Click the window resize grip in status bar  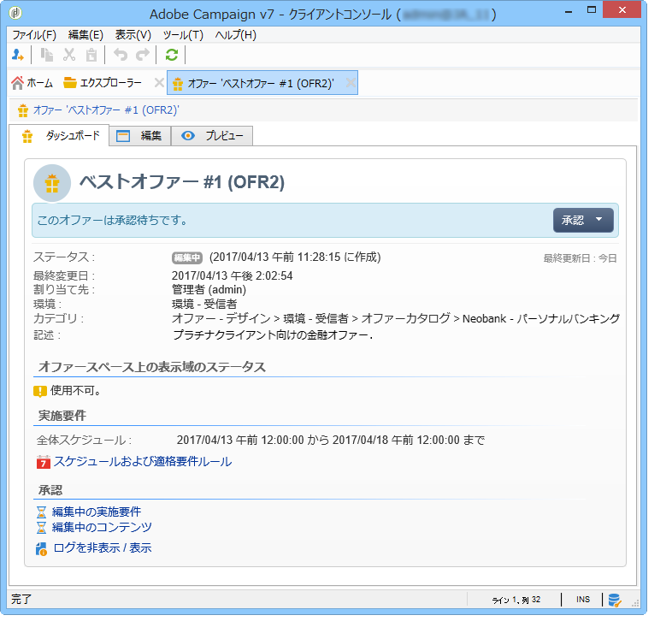tap(635, 603)
